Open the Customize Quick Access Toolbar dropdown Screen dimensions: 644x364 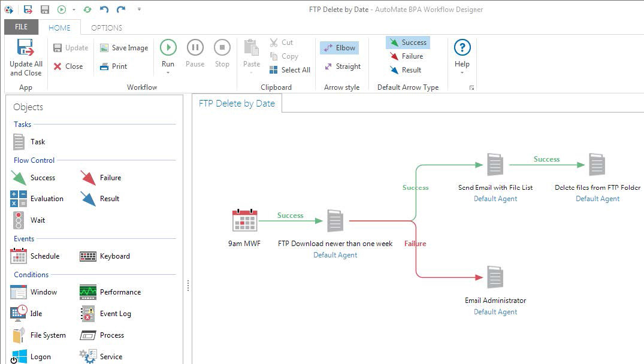[x=139, y=9]
